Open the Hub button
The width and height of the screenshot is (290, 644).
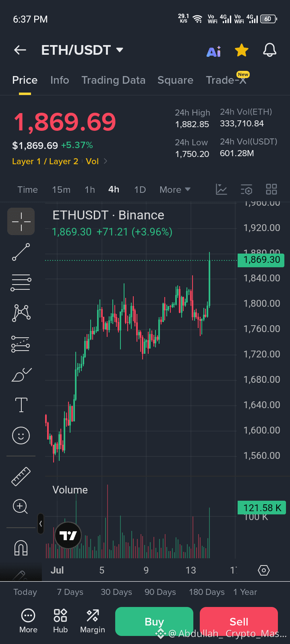coord(60,621)
